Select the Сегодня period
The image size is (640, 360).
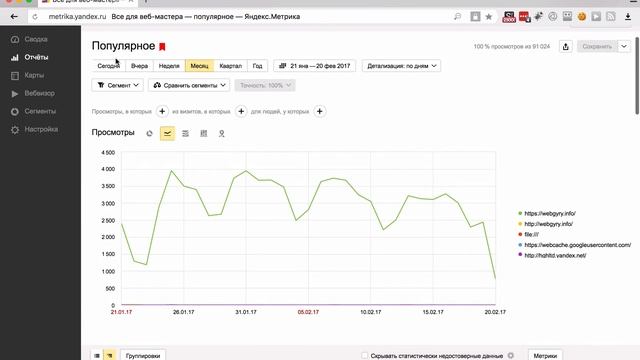(109, 66)
